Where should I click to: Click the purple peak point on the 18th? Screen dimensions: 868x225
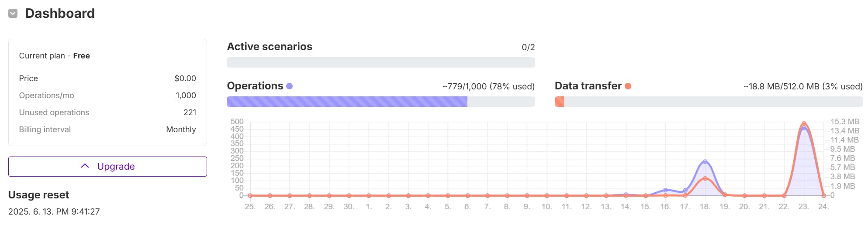point(705,162)
